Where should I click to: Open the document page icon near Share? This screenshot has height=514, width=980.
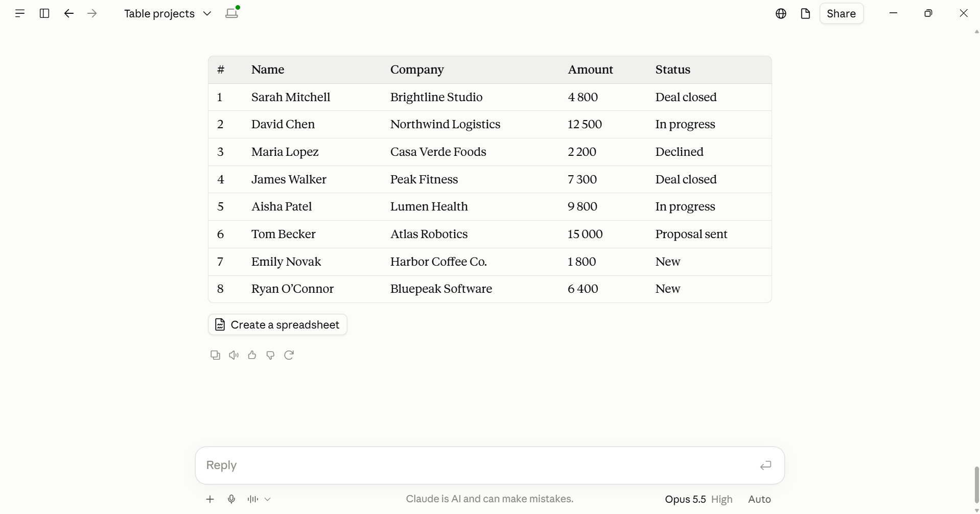pyautogui.click(x=805, y=14)
